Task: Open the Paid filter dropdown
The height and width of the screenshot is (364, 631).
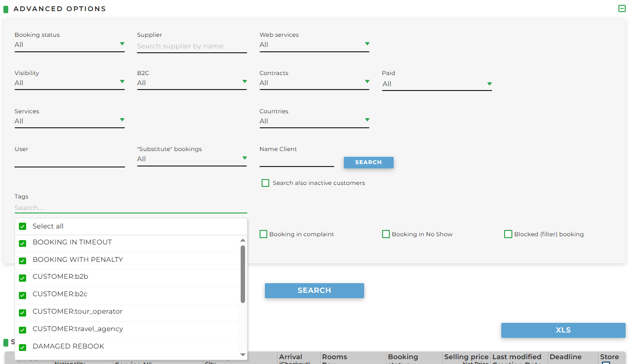Action: coord(436,84)
